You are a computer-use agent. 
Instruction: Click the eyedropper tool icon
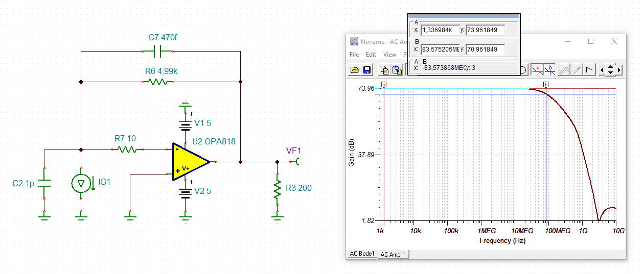click(577, 70)
